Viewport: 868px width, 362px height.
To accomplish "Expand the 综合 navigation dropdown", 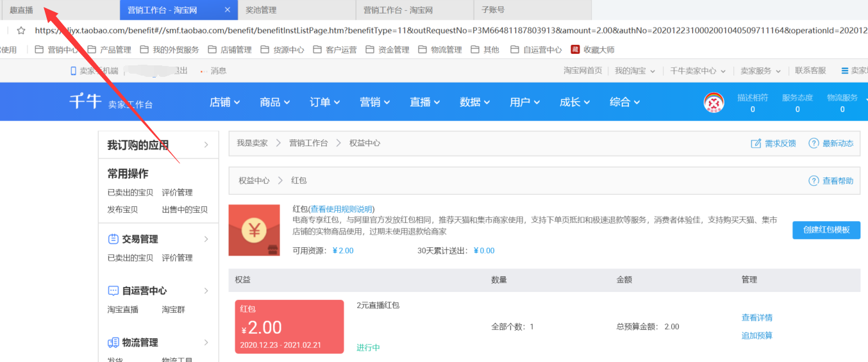I will [625, 102].
